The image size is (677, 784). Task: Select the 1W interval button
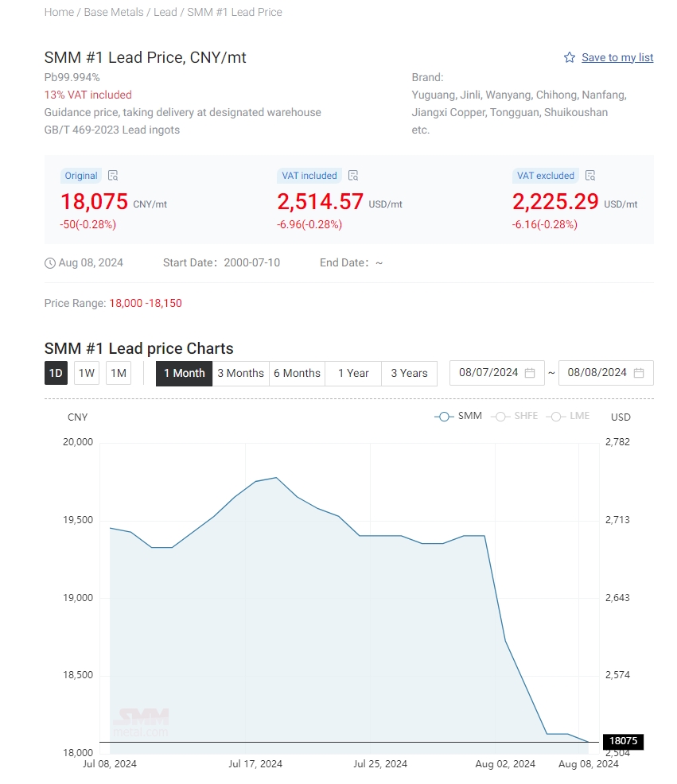coord(87,373)
